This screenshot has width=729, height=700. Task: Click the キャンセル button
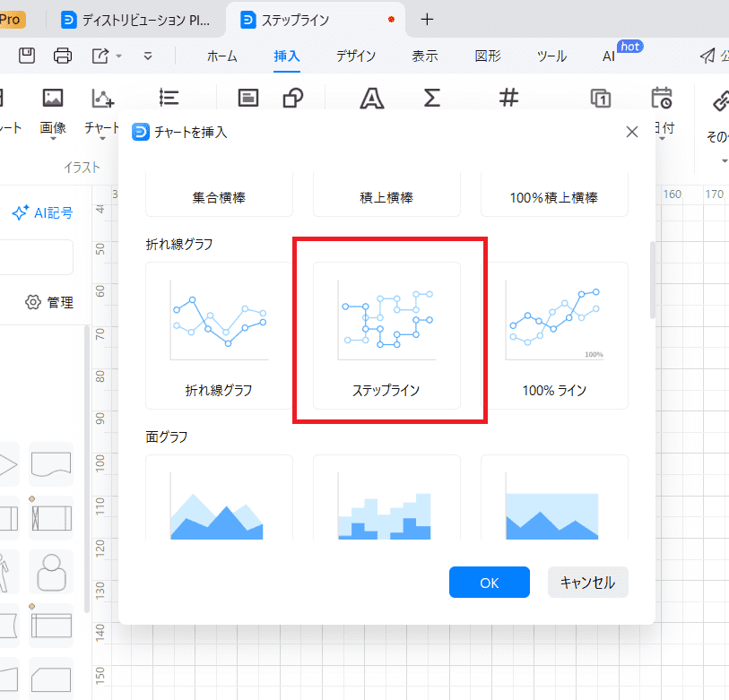click(x=587, y=582)
